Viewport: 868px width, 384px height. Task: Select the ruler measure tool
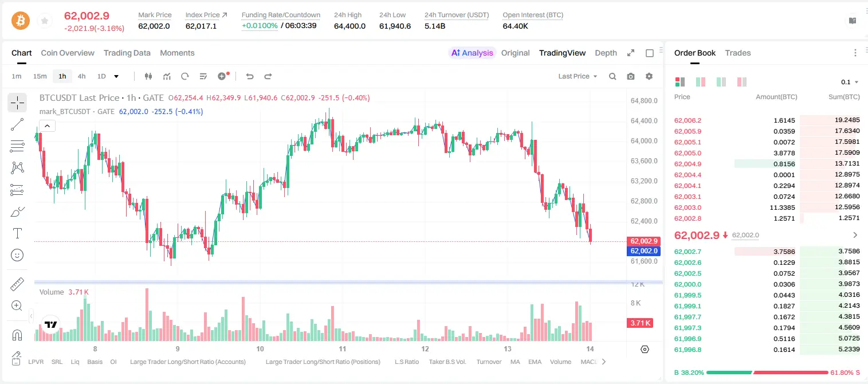[x=17, y=284]
